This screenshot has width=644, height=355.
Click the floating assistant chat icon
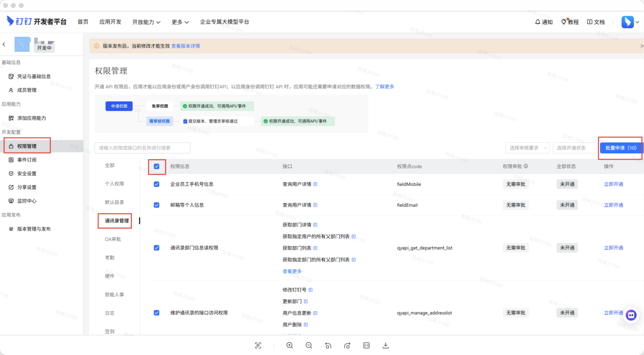(x=631, y=315)
